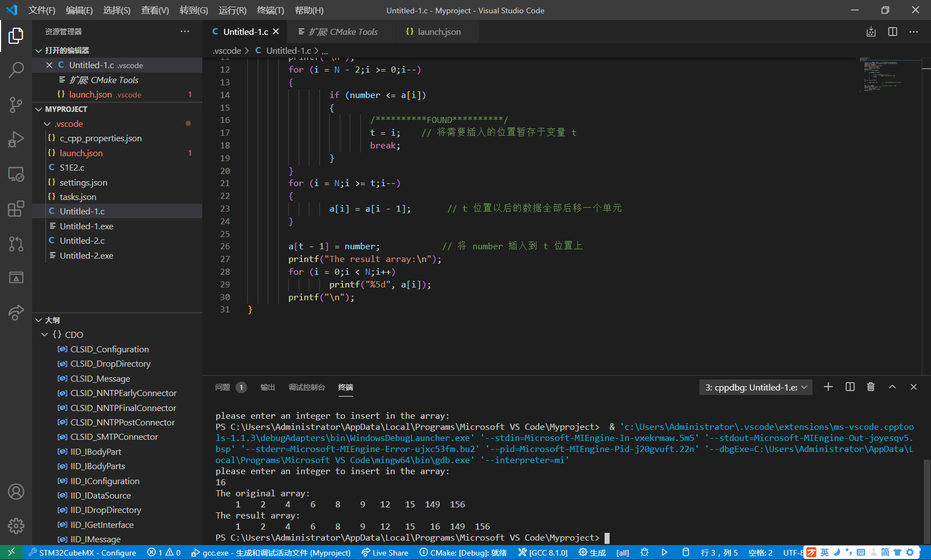Click the line and column indicator

pos(719,552)
